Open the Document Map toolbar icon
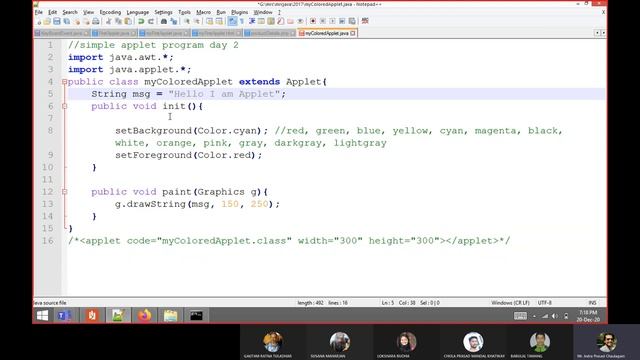640x360 pixels. [x=271, y=21]
